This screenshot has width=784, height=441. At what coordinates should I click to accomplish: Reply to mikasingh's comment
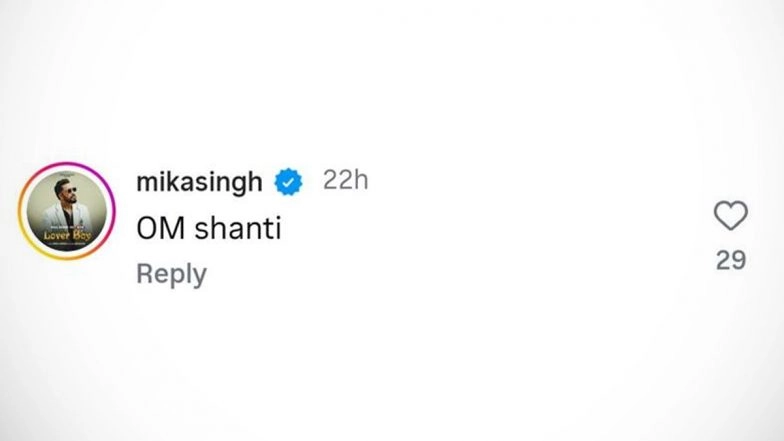coord(171,274)
